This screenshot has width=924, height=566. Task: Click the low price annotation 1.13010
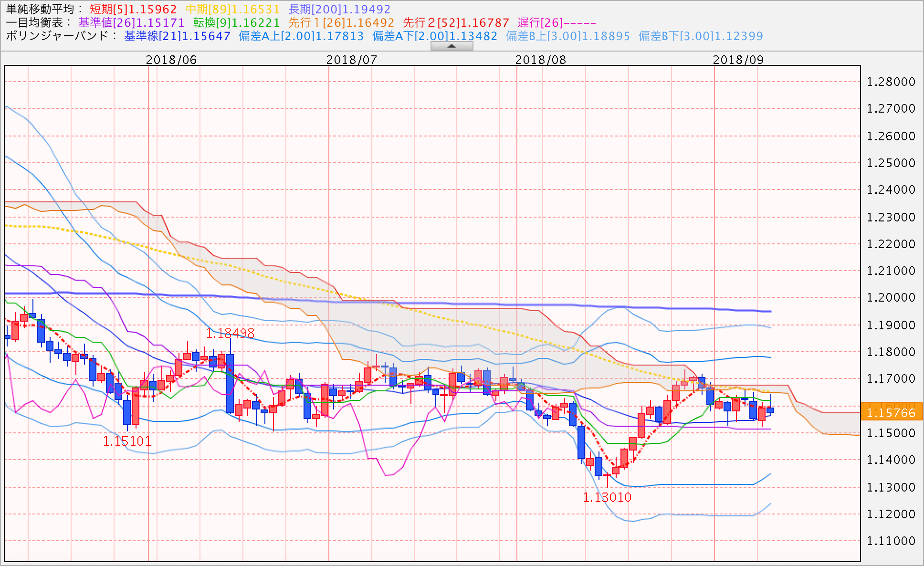607,498
